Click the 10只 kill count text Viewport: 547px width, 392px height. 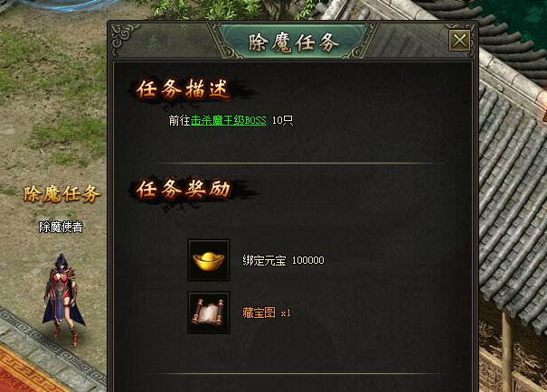pyautogui.click(x=282, y=120)
